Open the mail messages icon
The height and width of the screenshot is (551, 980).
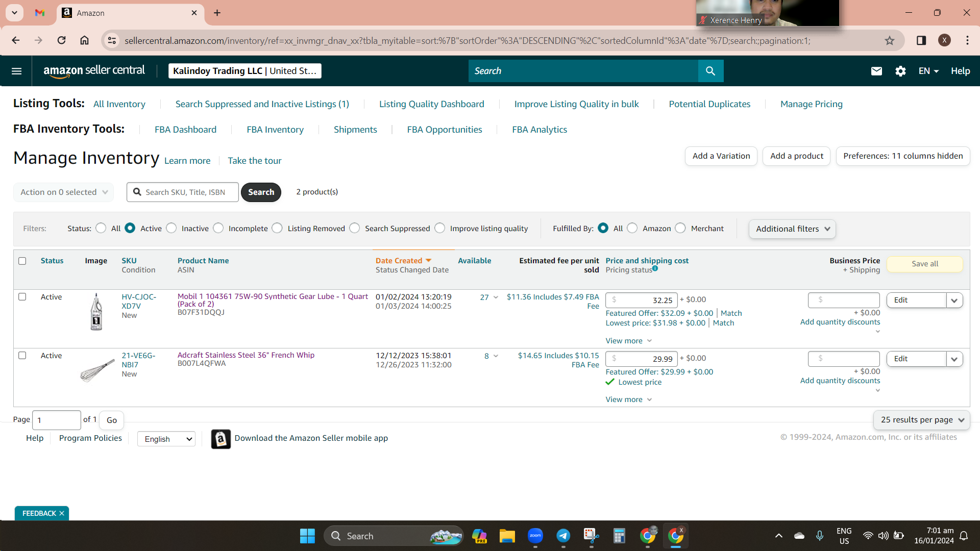[876, 71]
